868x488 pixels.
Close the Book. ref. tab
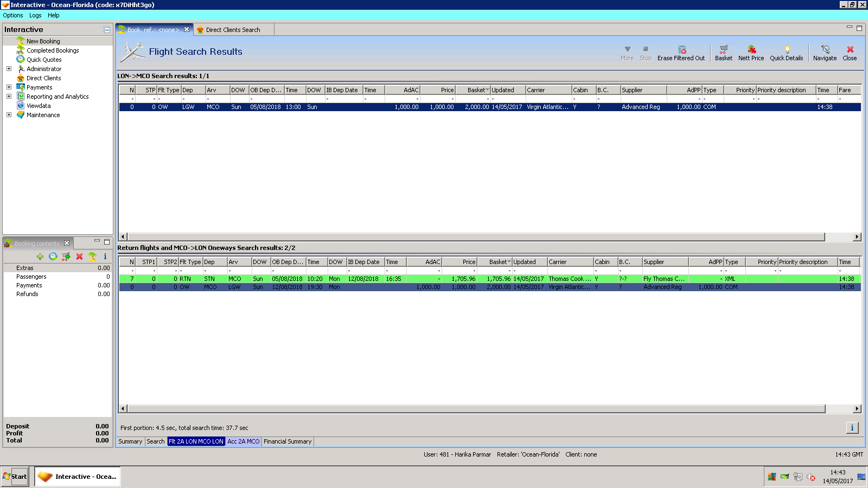(187, 30)
